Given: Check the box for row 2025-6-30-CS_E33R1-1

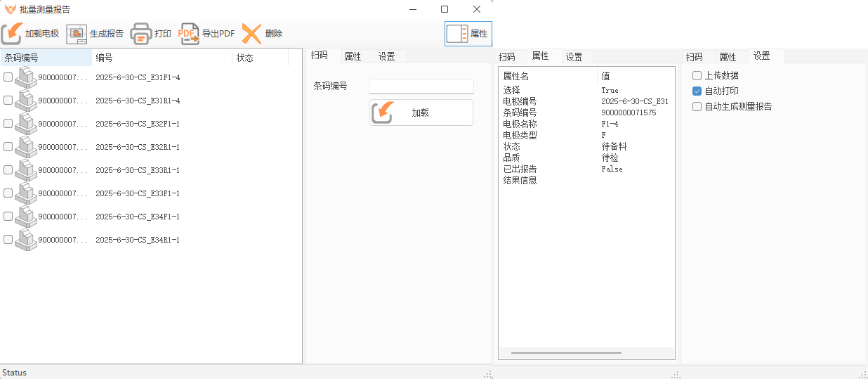Looking at the screenshot, I should (x=8, y=170).
